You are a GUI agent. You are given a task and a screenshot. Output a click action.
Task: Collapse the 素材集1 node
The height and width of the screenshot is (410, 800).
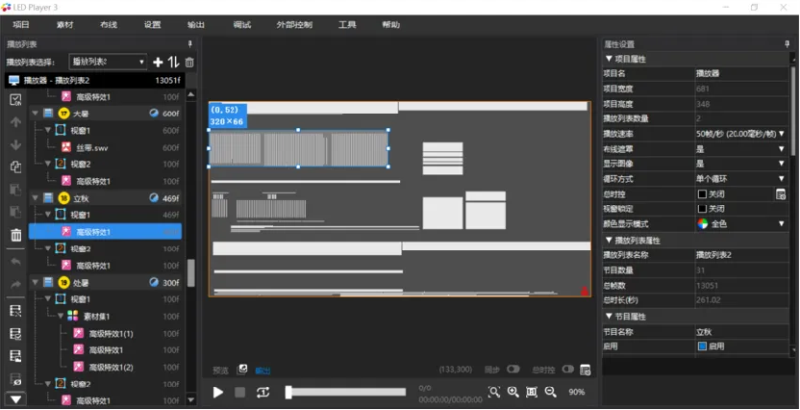(61, 316)
